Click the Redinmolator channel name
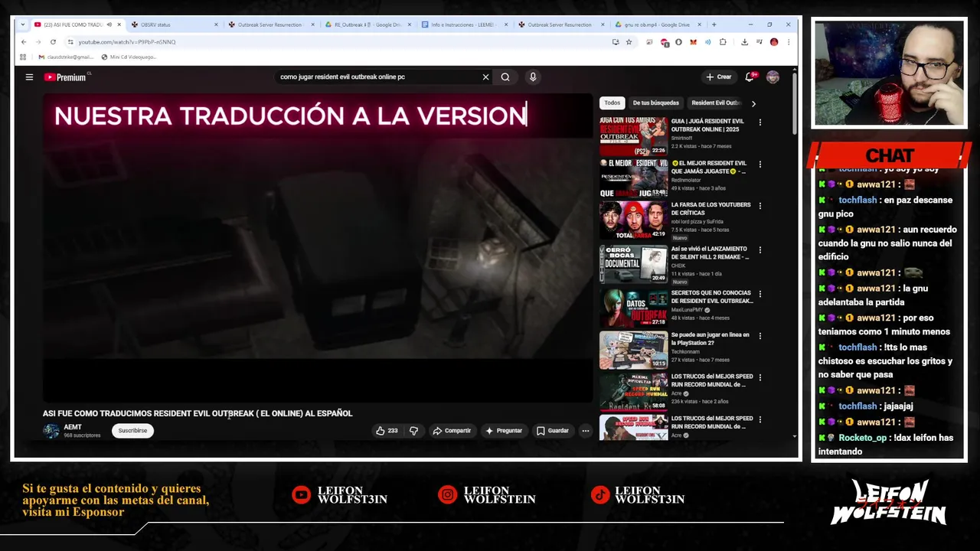980x551 pixels. click(686, 180)
